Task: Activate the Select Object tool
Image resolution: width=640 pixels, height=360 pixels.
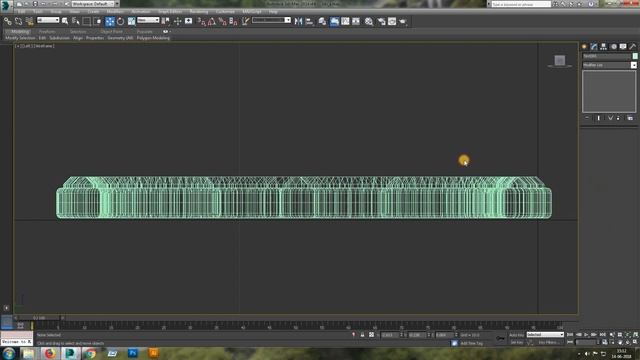Action: click(x=64, y=21)
